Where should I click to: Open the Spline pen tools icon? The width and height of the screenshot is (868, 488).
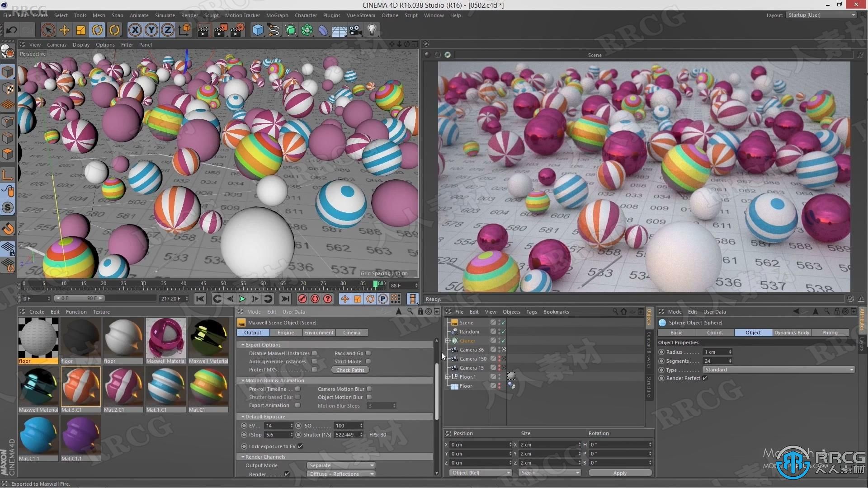[x=274, y=30]
